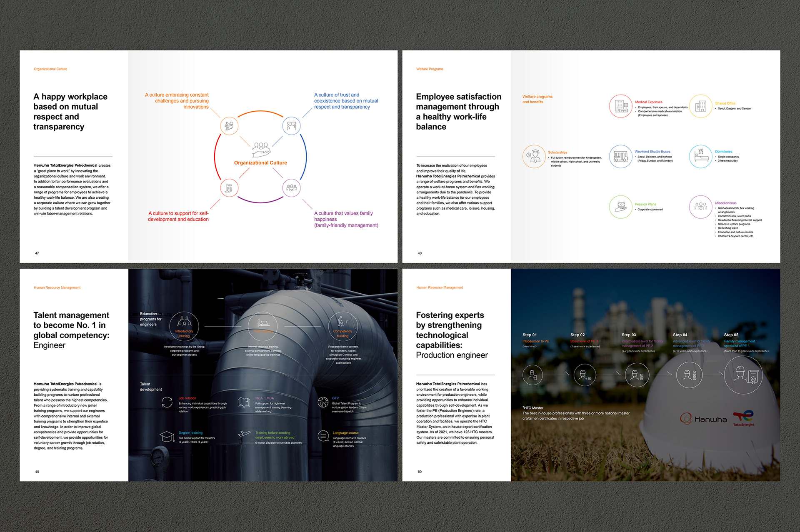Click the family happiness culture icon
The image size is (800, 532).
point(292,188)
